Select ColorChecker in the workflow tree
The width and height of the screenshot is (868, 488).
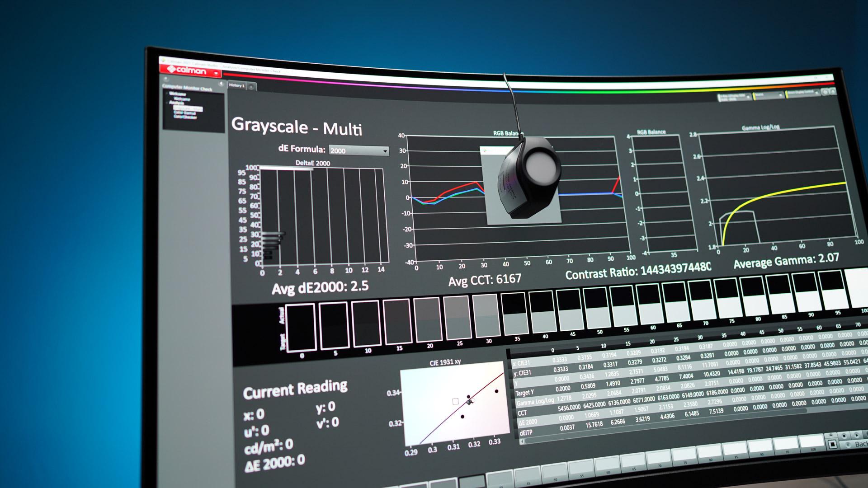(185, 117)
